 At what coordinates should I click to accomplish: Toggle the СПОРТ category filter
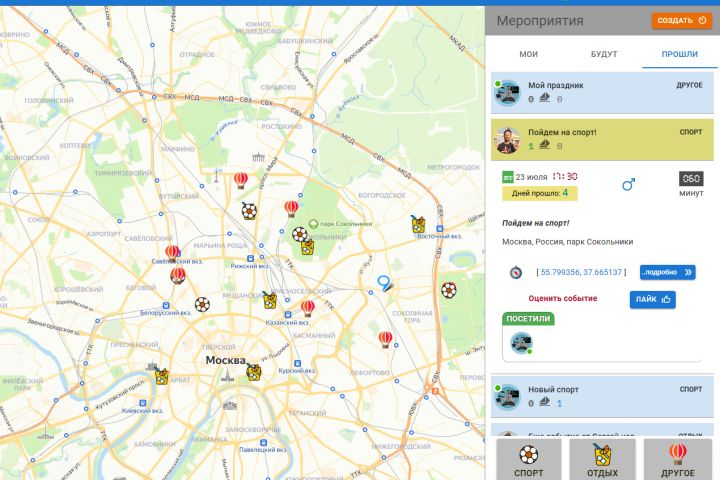(x=529, y=460)
